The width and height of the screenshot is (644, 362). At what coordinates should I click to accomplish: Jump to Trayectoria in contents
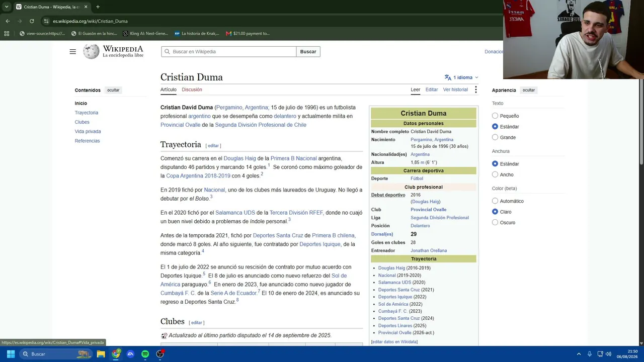pos(87,113)
